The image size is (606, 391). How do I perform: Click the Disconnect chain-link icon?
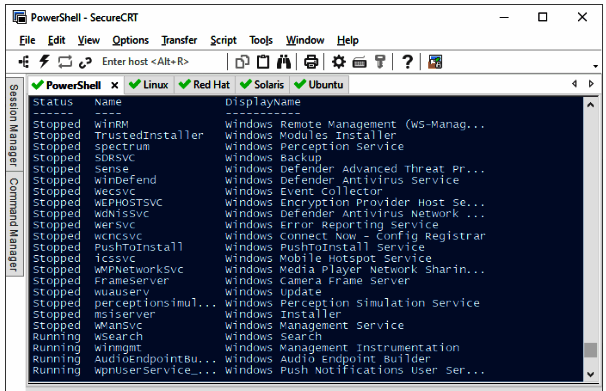pyautogui.click(x=85, y=62)
